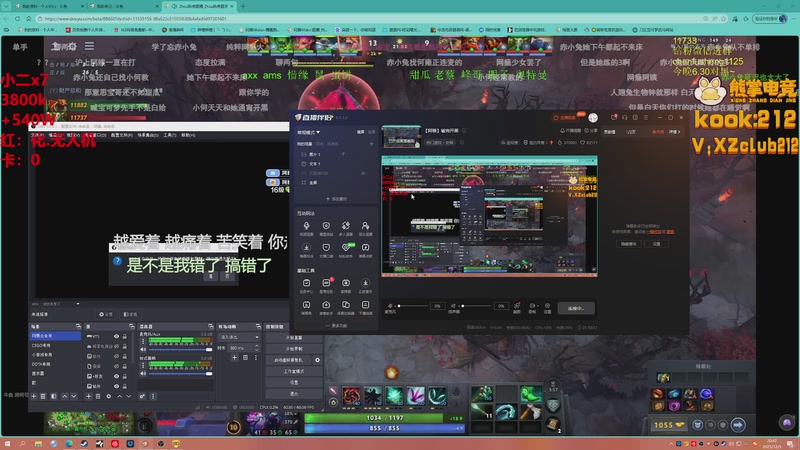Open second tab in Douyu companion right panel
The height and width of the screenshot is (450, 800).
pyautogui.click(x=631, y=132)
